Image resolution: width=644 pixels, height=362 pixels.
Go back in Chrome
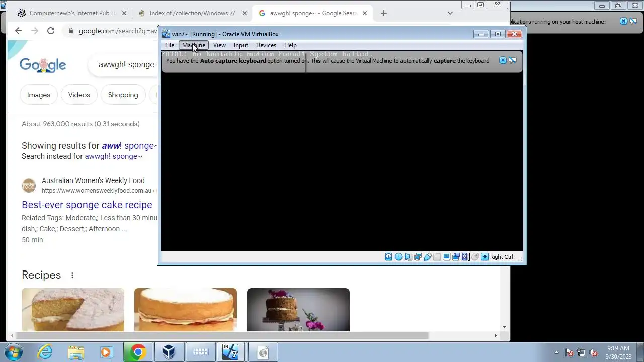19,31
